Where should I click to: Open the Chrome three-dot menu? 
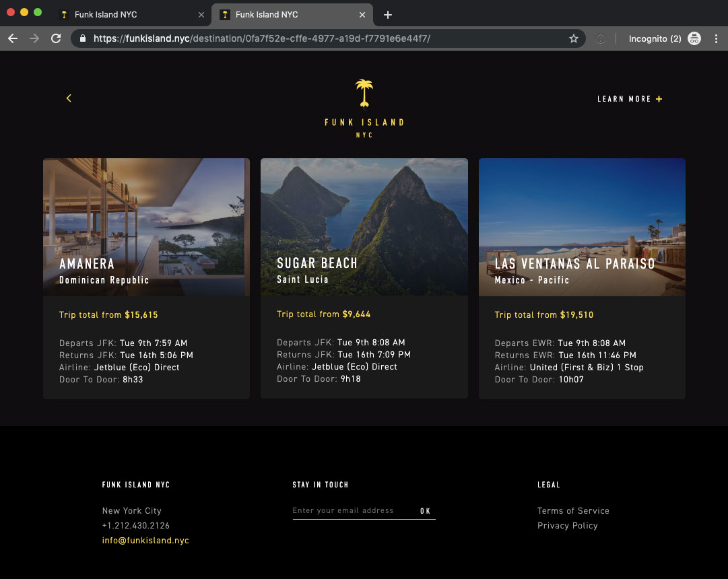pos(715,39)
